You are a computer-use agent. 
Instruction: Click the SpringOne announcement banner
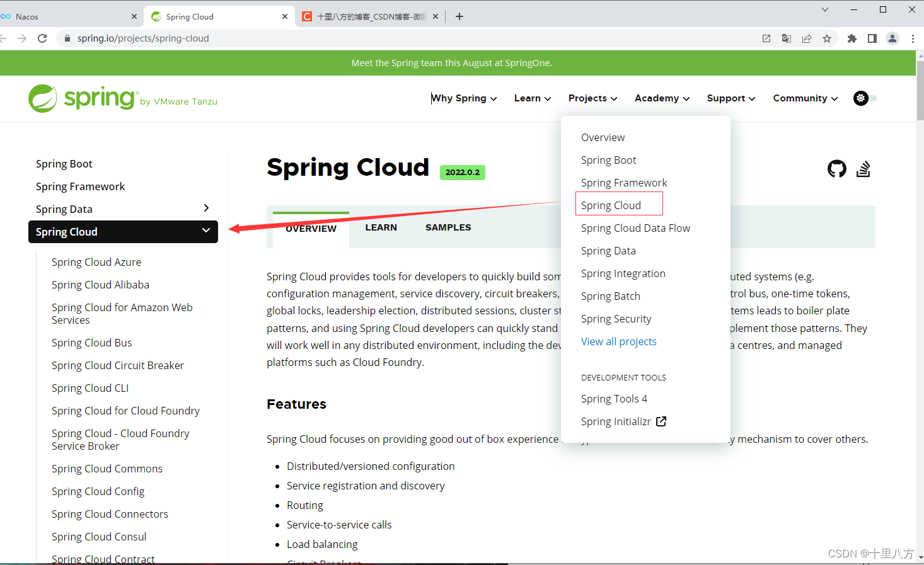click(x=452, y=63)
